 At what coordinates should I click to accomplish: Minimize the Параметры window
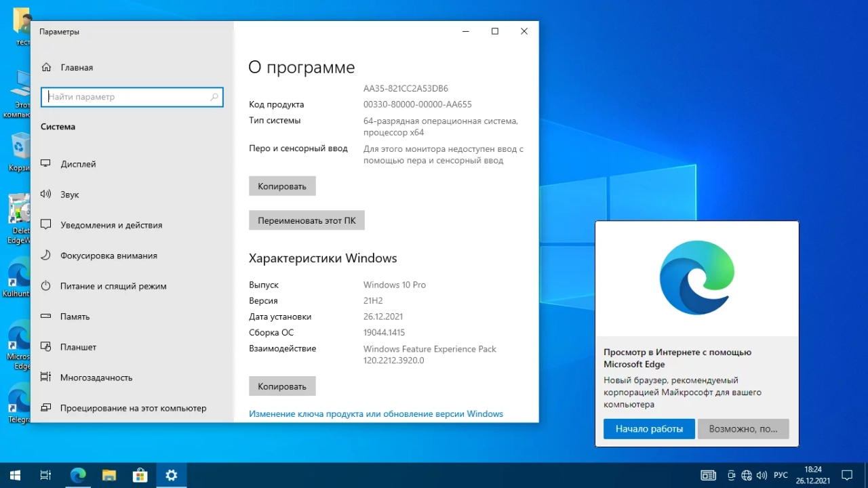[x=466, y=31]
